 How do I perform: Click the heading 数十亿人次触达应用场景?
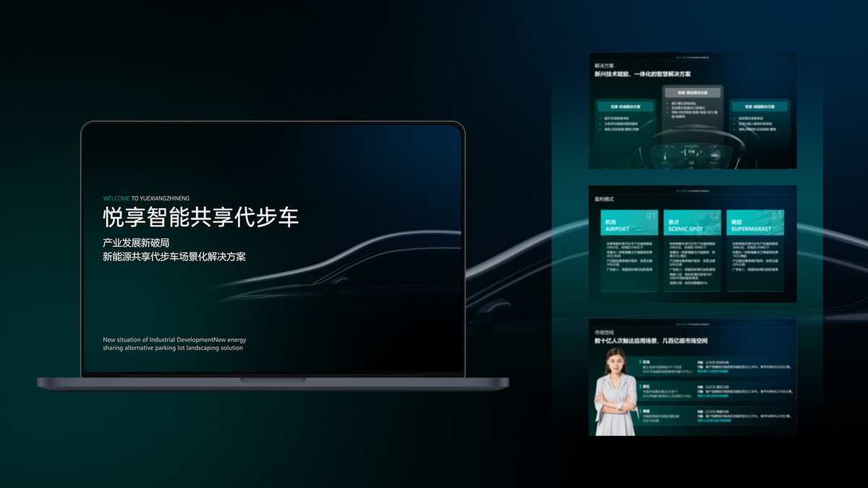click(x=625, y=341)
